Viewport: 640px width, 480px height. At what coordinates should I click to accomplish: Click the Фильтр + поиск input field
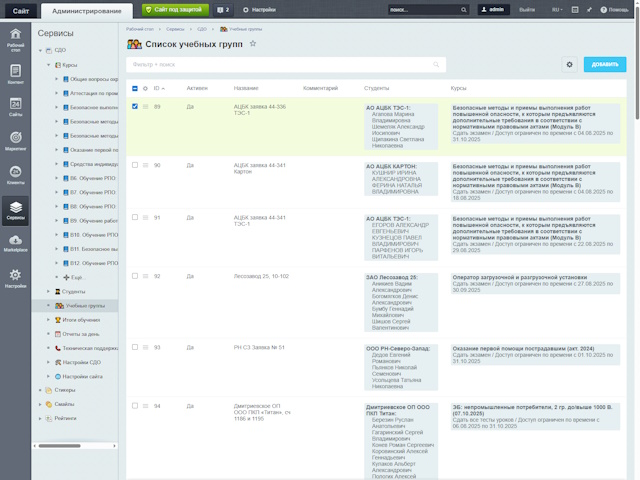pyautogui.click(x=286, y=64)
